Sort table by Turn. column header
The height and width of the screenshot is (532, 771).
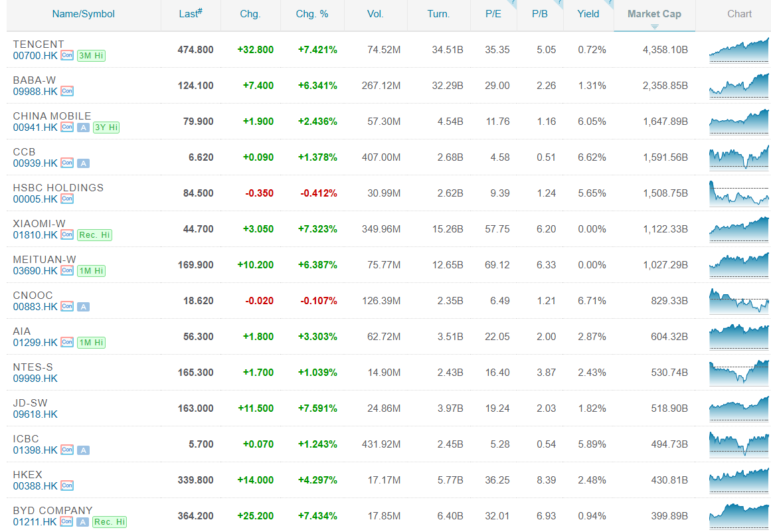438,14
